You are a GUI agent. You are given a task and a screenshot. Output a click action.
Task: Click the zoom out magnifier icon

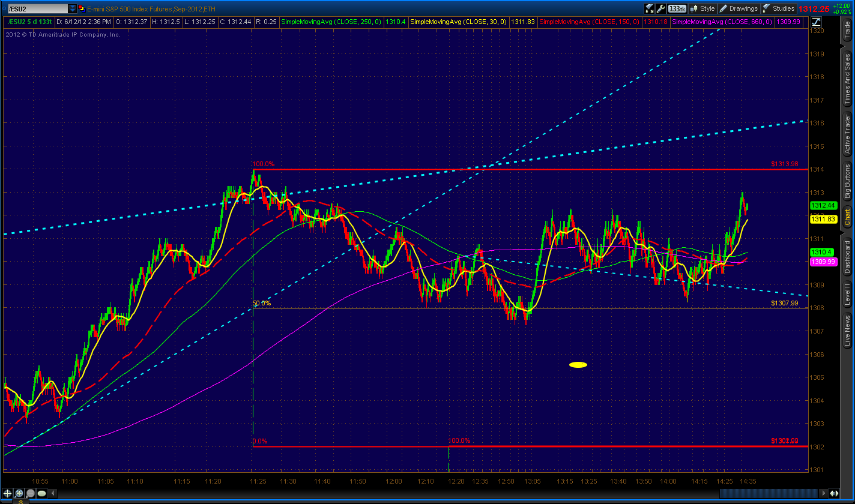point(30,494)
